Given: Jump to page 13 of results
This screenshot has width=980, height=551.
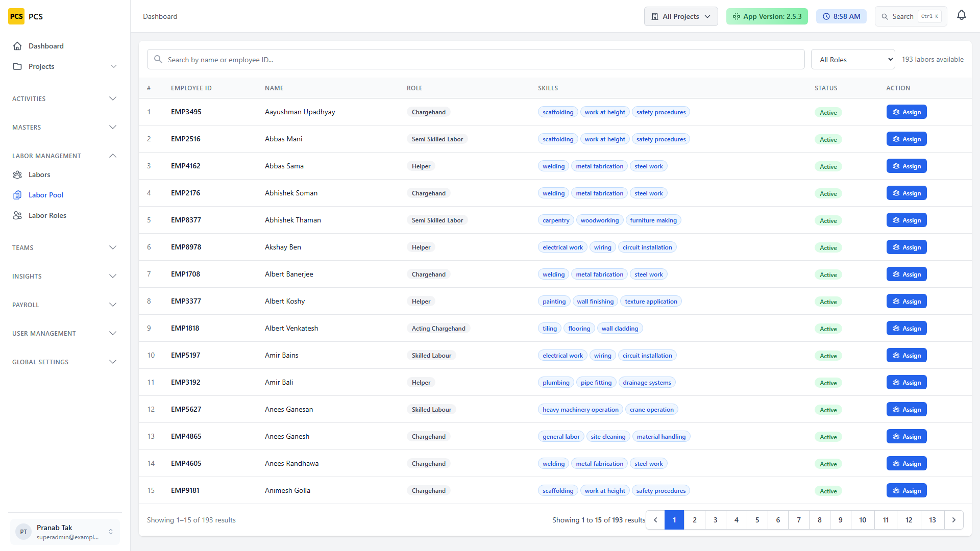Looking at the screenshot, I should tap(932, 520).
